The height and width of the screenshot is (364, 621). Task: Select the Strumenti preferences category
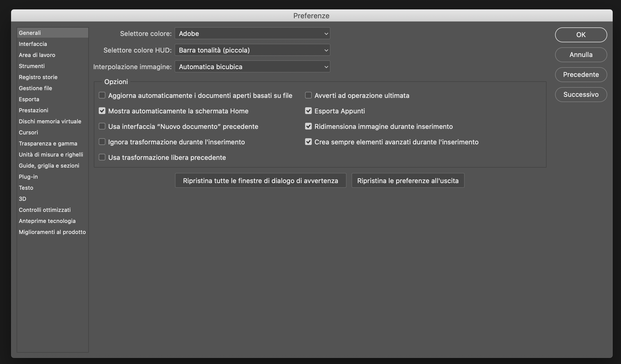point(32,66)
